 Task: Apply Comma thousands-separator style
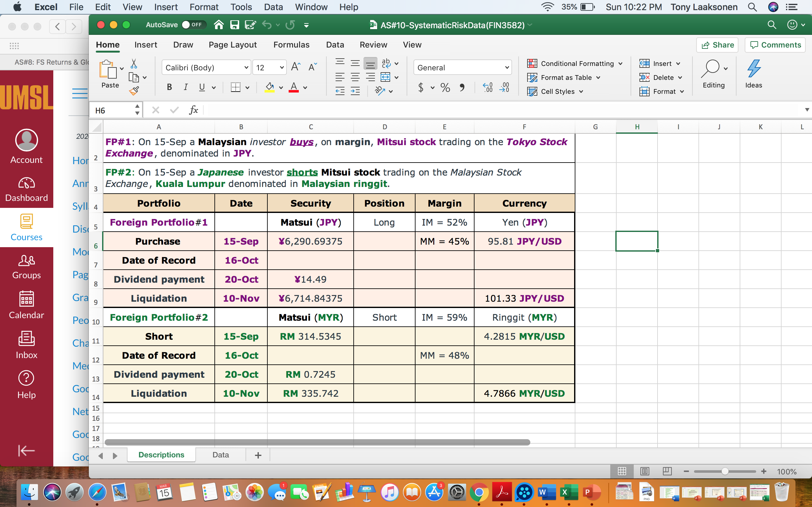462,87
